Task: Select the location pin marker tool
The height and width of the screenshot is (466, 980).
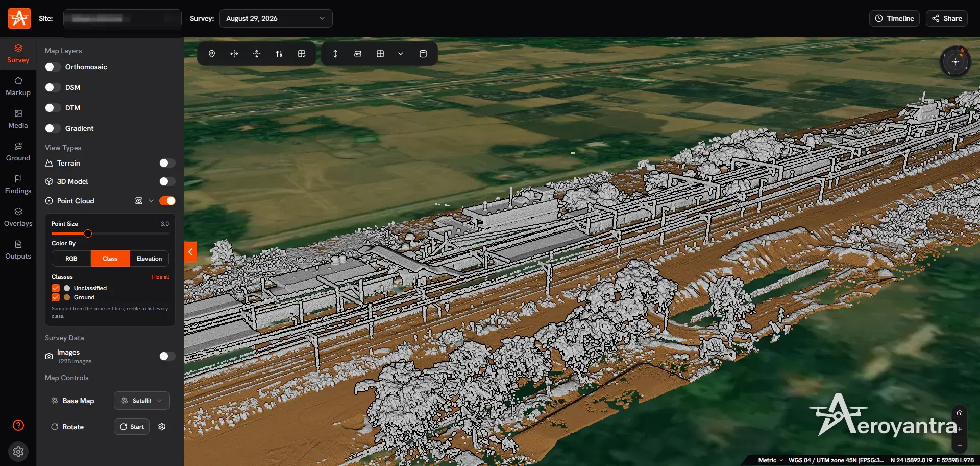Action: click(x=212, y=54)
